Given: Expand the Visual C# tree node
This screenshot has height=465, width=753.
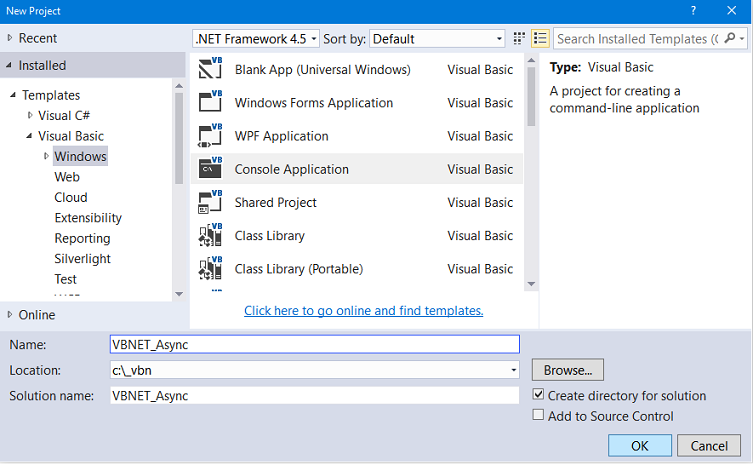Looking at the screenshot, I should 30,115.
